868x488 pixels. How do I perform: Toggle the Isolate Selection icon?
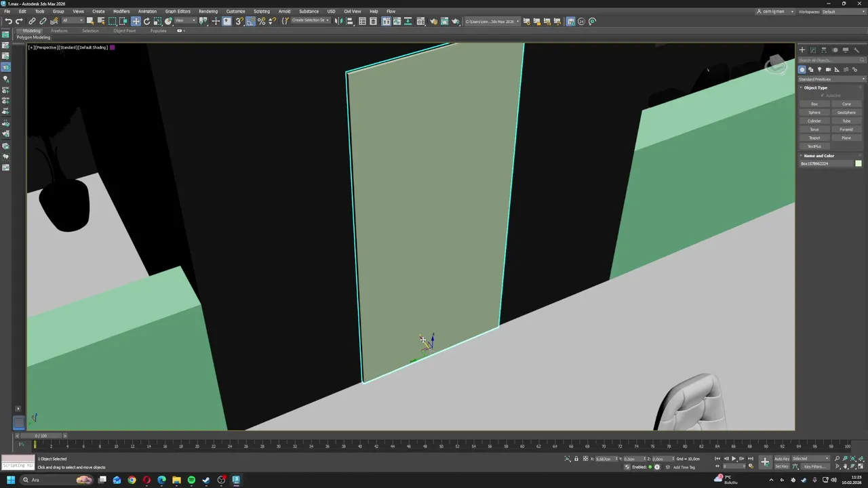tap(567, 459)
